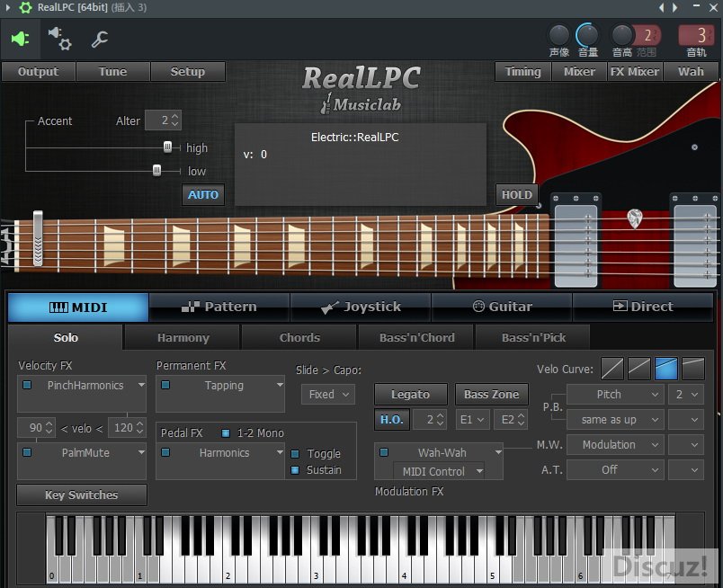Screen dimensions: 723x588
Task: Open the MIDI Control dropdown
Action: tap(438, 471)
